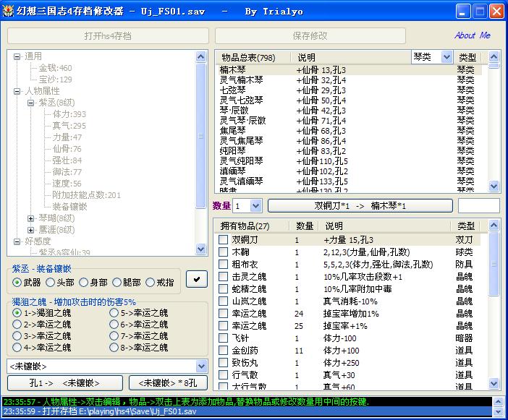Check the 双锏刀 item checkbox

coord(224,240)
